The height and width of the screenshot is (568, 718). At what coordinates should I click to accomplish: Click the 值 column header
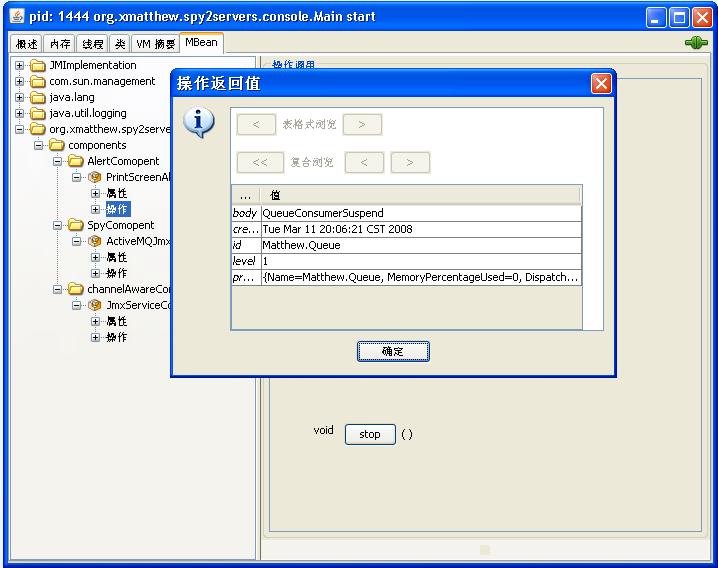[420, 195]
